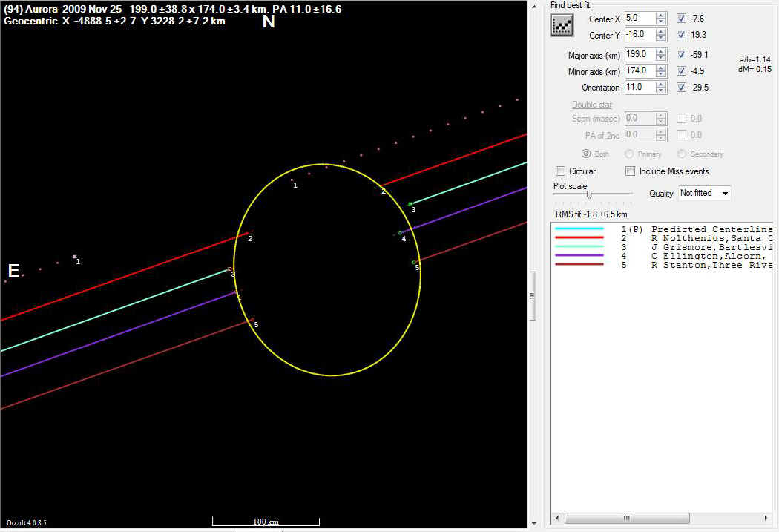This screenshot has height=532, width=779.
Task: Toggle the Major axis fit checkbox
Action: (681, 55)
